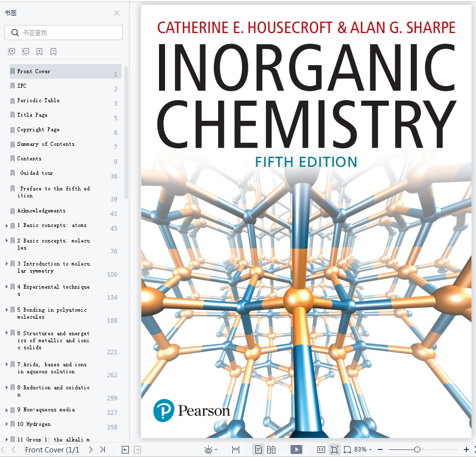Focus the bookmark search field

[64, 33]
